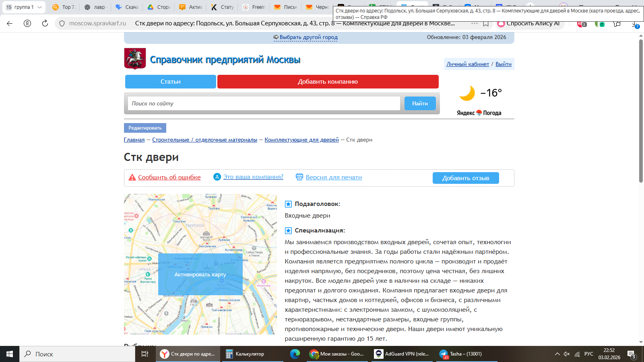Switch to the 'Письм' mail tab

pyautogui.click(x=285, y=7)
